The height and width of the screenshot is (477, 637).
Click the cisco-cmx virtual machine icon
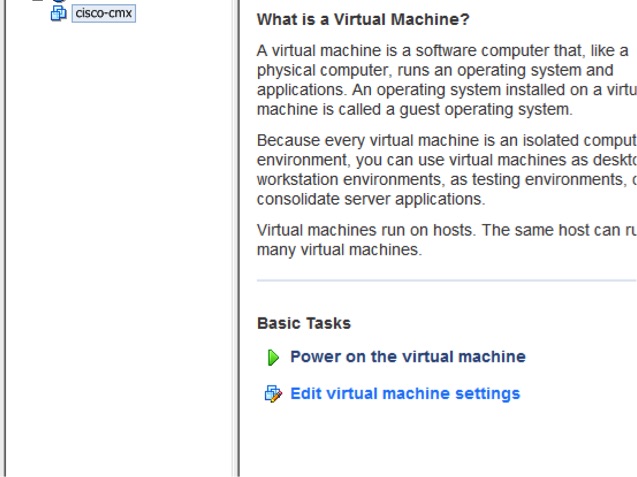tap(58, 14)
